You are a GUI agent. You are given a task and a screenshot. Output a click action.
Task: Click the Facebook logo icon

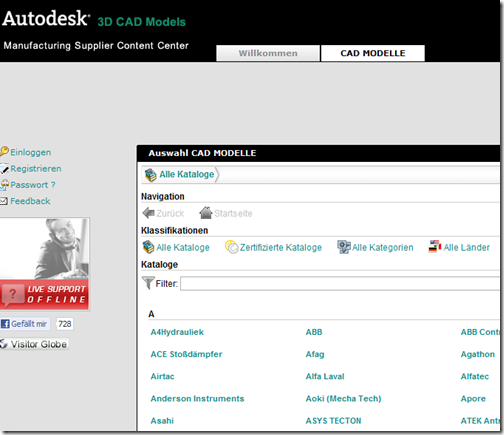point(5,324)
